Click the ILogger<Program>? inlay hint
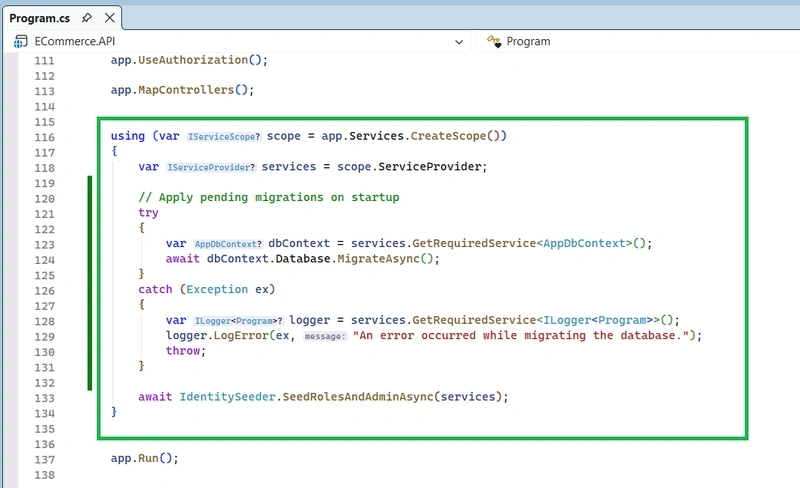Image resolution: width=800 pixels, height=488 pixels. pyautogui.click(x=238, y=321)
